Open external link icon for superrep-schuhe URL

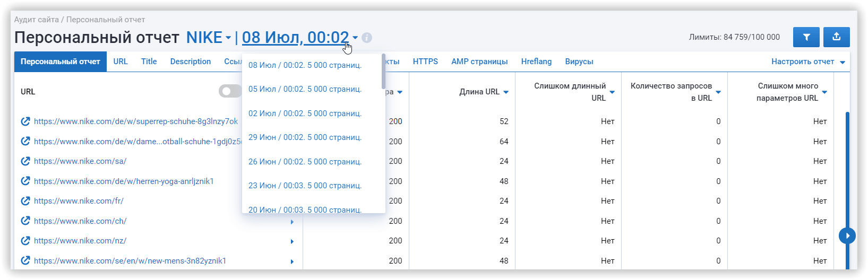[25, 121]
